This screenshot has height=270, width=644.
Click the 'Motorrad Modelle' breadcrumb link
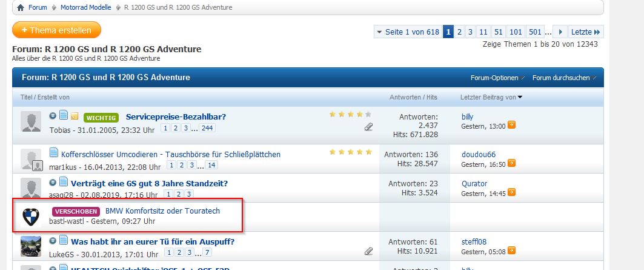[x=85, y=7]
